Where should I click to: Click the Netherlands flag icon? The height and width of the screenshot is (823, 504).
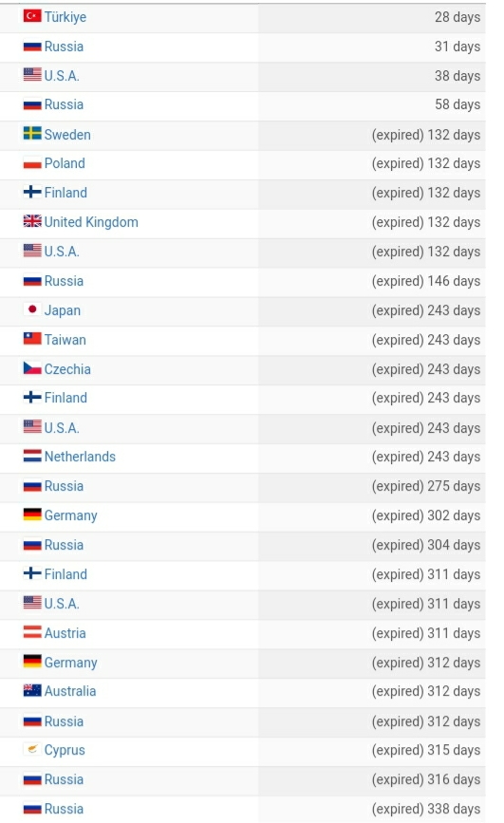tap(32, 456)
